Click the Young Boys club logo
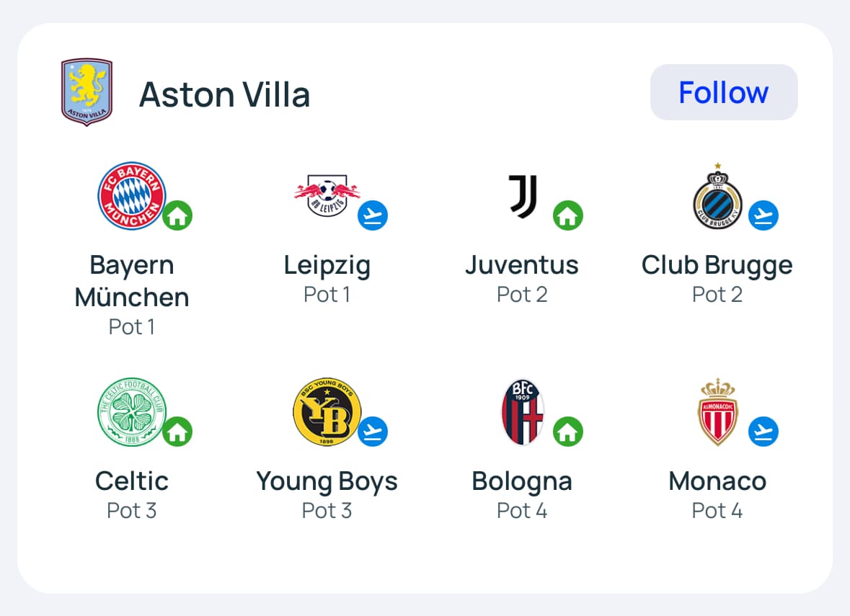This screenshot has width=850, height=616. pyautogui.click(x=327, y=411)
